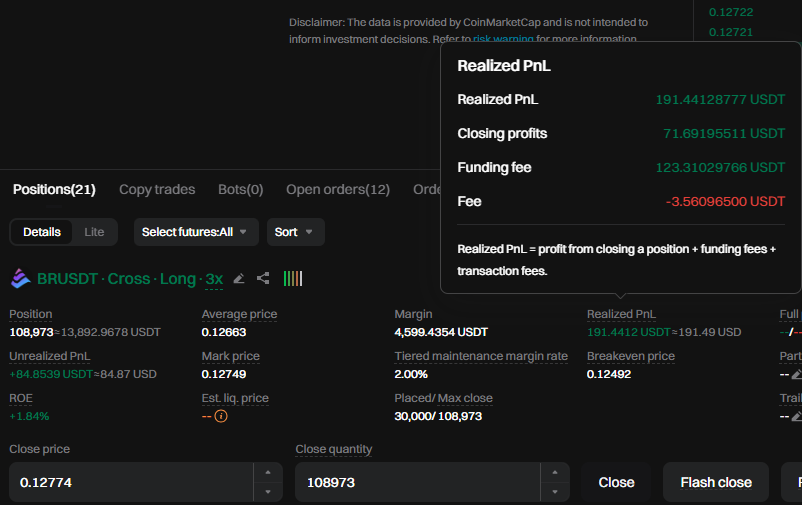This screenshot has height=505, width=802.
Task: Open the Copy trades tab
Action: point(157,189)
